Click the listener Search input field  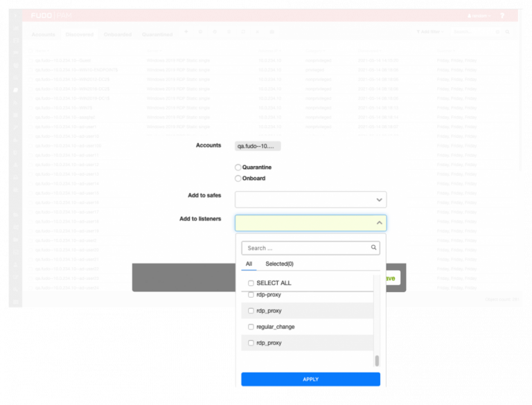pyautogui.click(x=306, y=248)
